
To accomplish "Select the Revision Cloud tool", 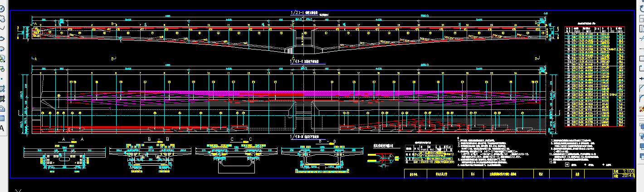I will tap(2, 19).
